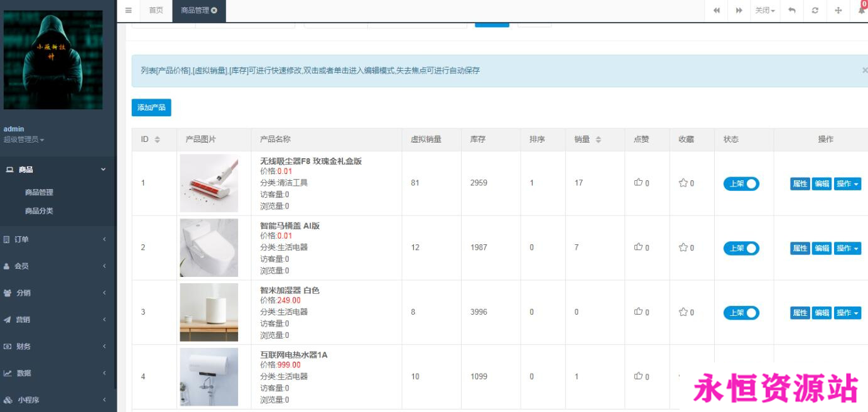The height and width of the screenshot is (412, 868).
Task: Disable 上架 status for 智米加湿器
Action: pos(741,313)
